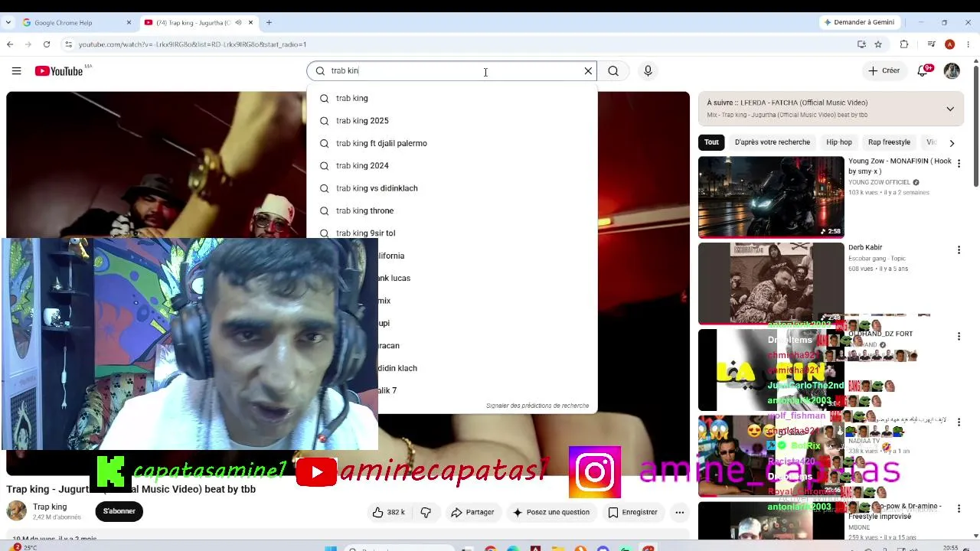Image resolution: width=980 pixels, height=551 pixels.
Task: Show more filter chips with right arrow
Action: (x=952, y=142)
